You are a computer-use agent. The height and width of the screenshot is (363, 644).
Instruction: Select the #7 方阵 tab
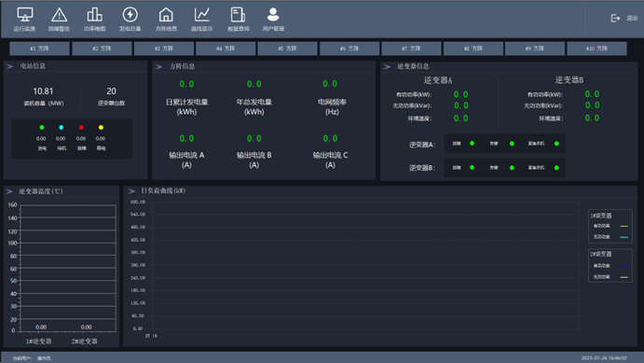point(412,49)
